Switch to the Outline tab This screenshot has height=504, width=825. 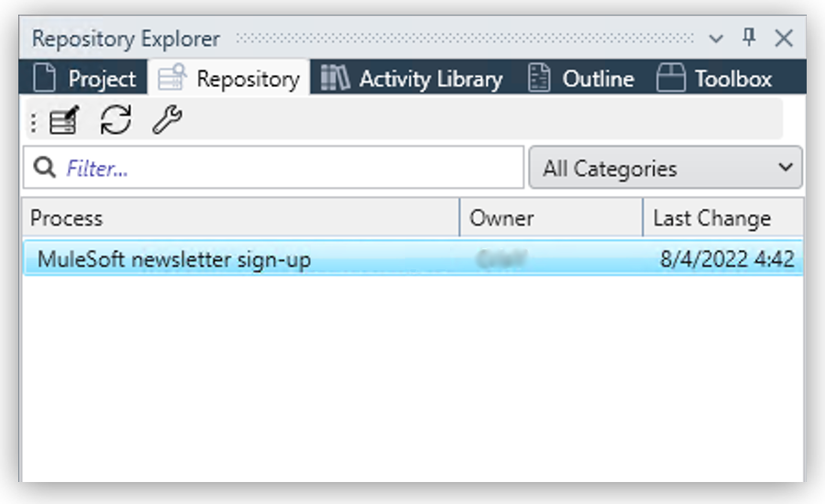click(x=581, y=78)
